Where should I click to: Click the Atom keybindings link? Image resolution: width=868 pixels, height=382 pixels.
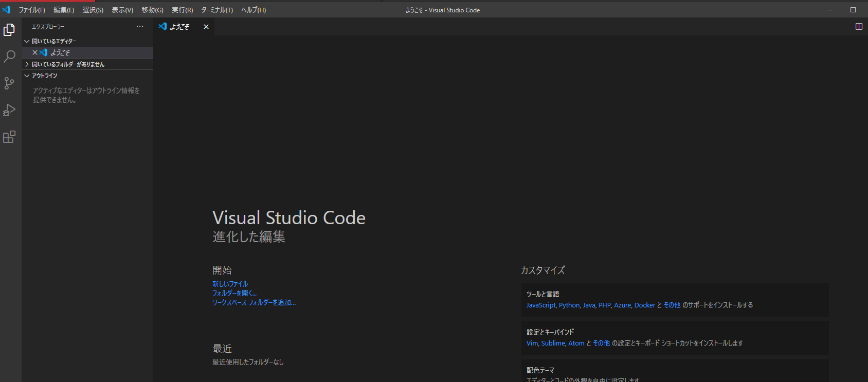[576, 343]
